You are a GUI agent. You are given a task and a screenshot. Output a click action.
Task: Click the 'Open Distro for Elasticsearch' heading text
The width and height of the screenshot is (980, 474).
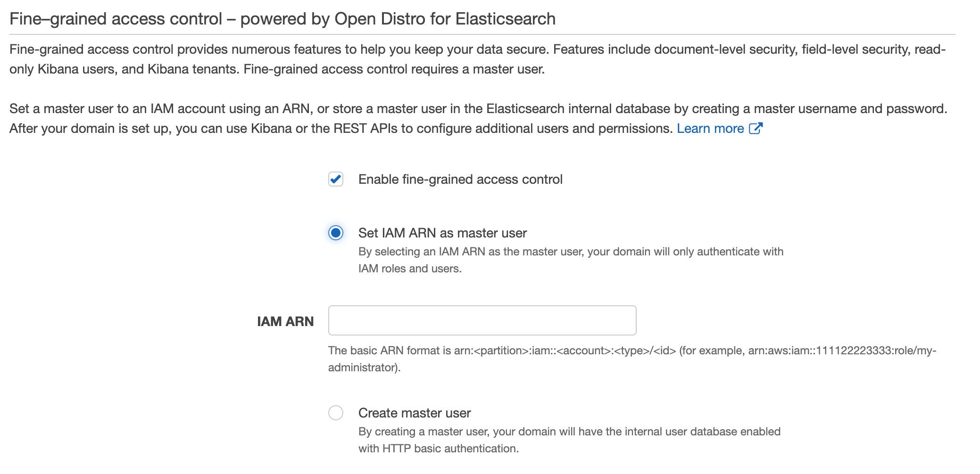(445, 19)
